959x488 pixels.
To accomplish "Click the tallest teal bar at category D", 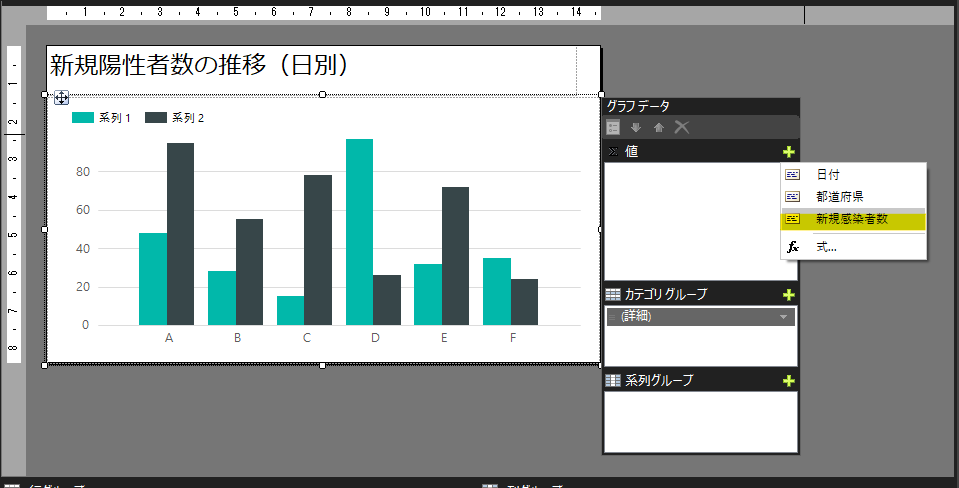I will point(359,231).
